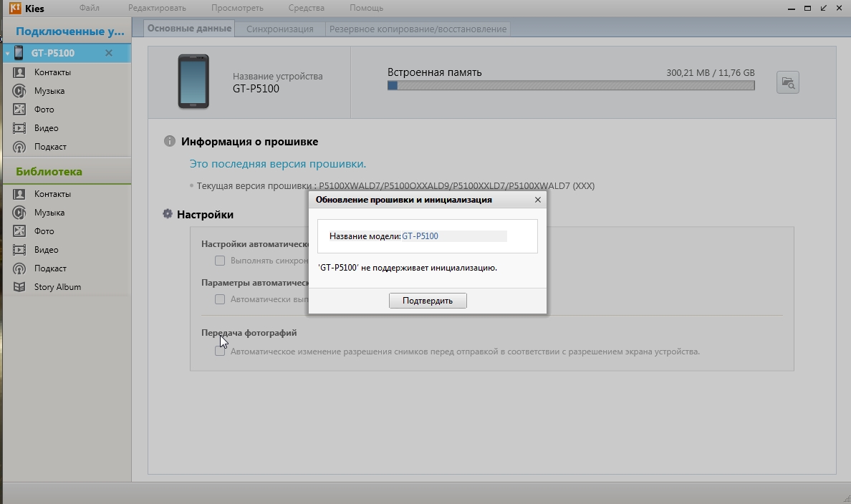Click the device phone image thumbnail

tap(193, 82)
